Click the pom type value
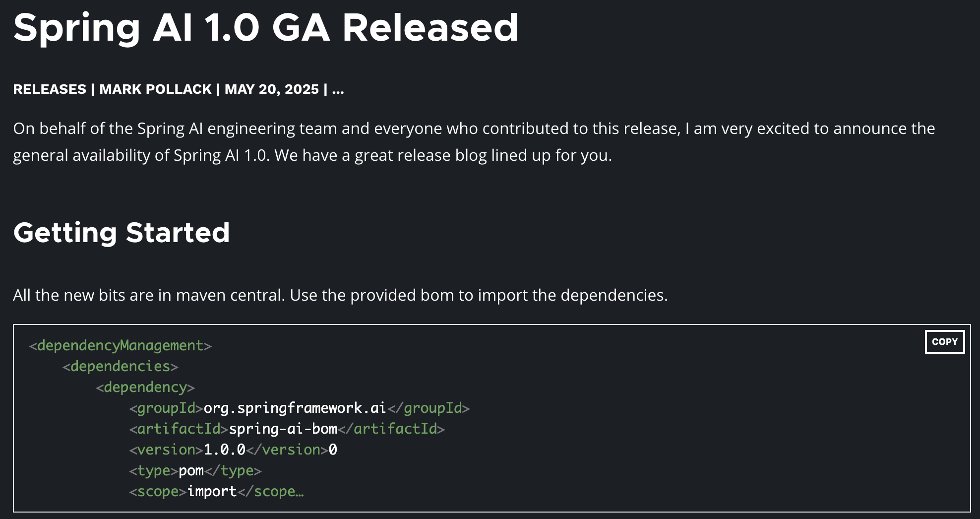980x519 pixels. (191, 470)
